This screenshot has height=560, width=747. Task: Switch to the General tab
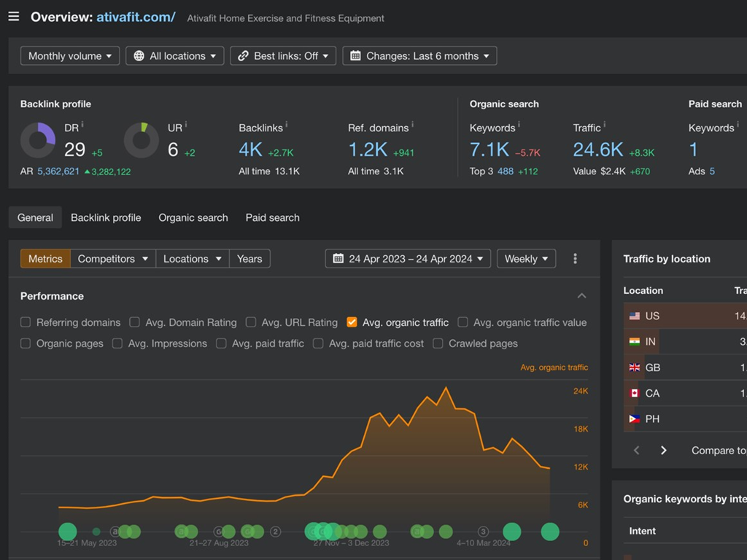35,217
